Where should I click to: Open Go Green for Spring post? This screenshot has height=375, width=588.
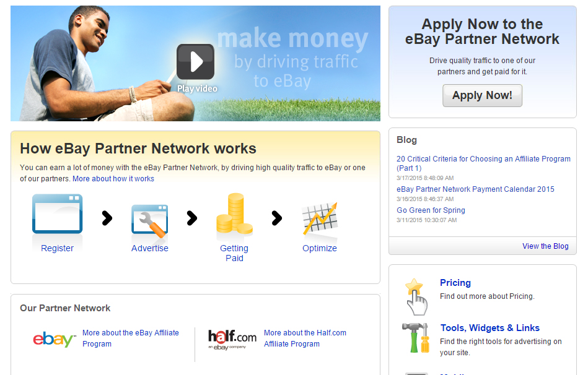pos(431,210)
